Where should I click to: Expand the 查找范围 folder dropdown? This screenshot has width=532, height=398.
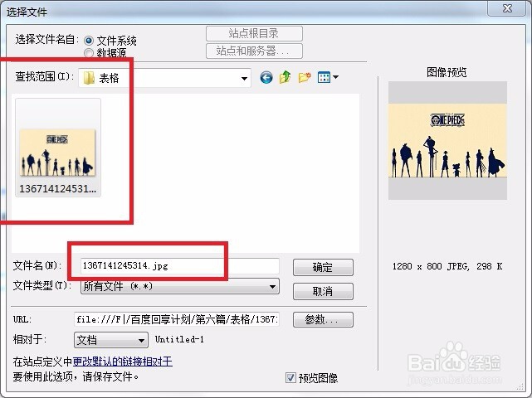(244, 78)
